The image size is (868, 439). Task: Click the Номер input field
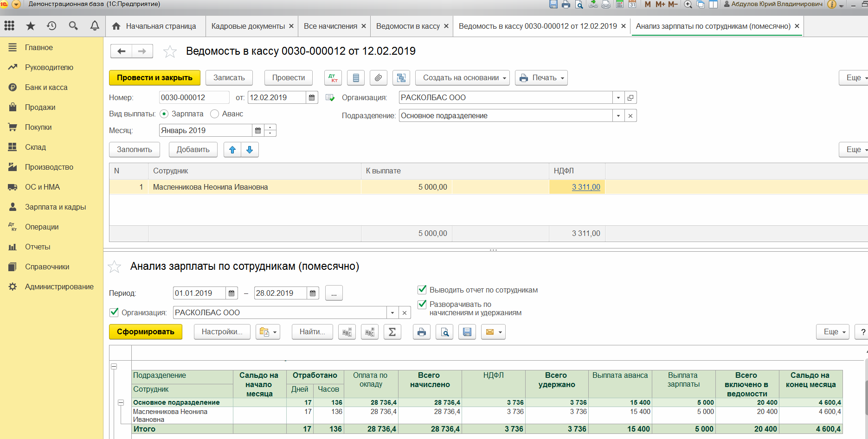point(193,98)
